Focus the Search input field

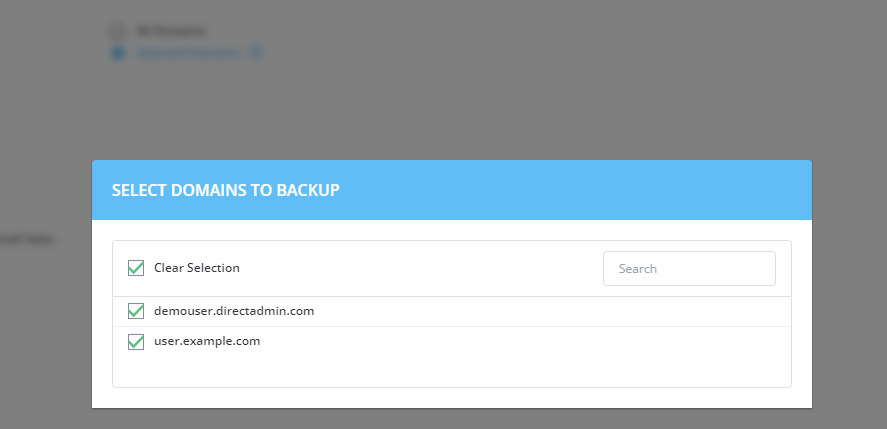pyautogui.click(x=689, y=268)
